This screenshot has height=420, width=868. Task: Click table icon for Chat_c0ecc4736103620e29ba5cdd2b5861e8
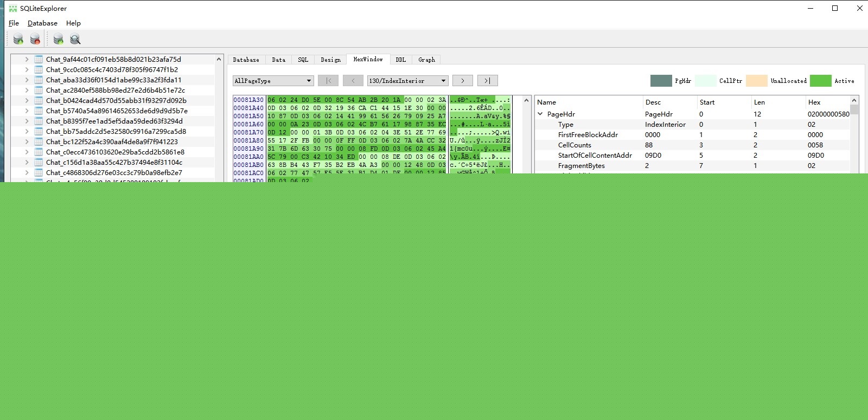click(x=39, y=152)
